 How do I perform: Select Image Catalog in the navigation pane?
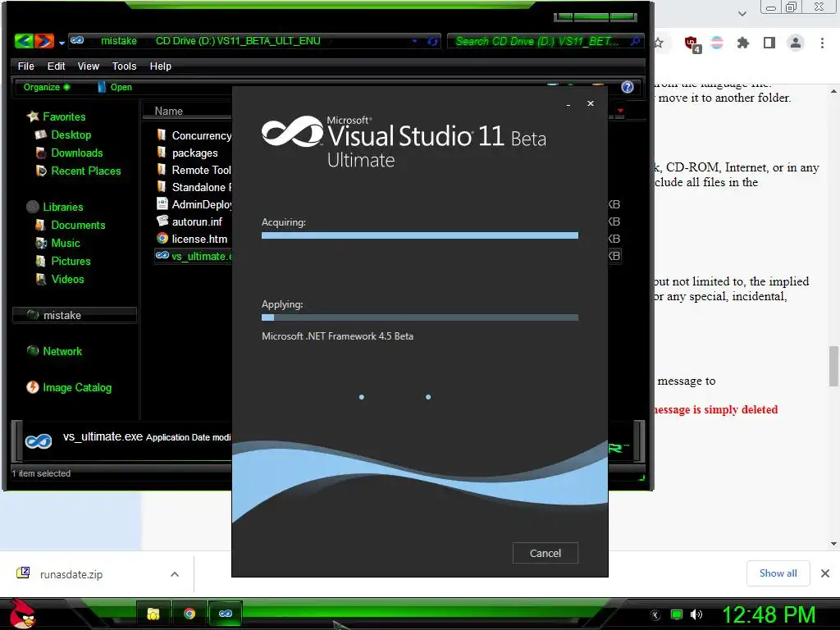pyautogui.click(x=70, y=387)
